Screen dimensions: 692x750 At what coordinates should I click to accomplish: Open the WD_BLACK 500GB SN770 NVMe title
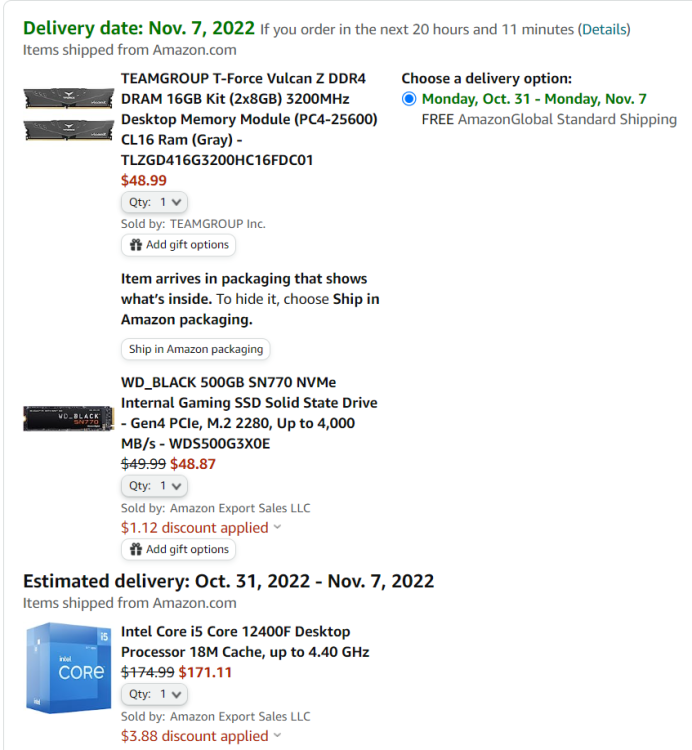tap(249, 413)
